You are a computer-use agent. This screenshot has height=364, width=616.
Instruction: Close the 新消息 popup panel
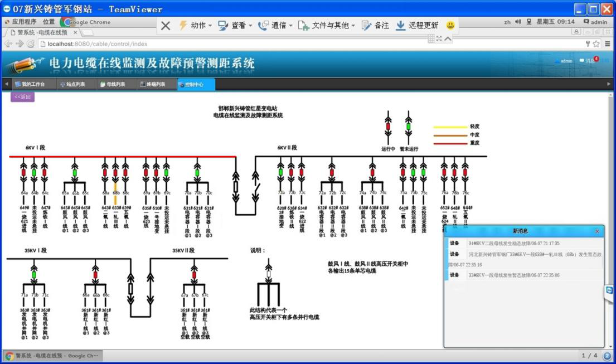(x=597, y=231)
